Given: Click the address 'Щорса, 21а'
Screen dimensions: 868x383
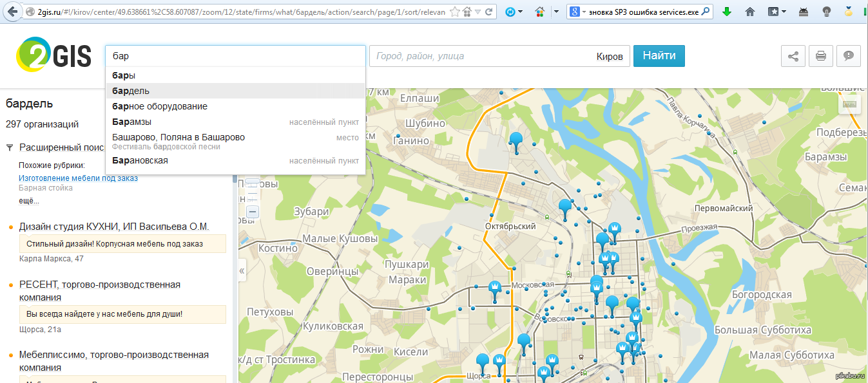Looking at the screenshot, I should click(40, 330).
